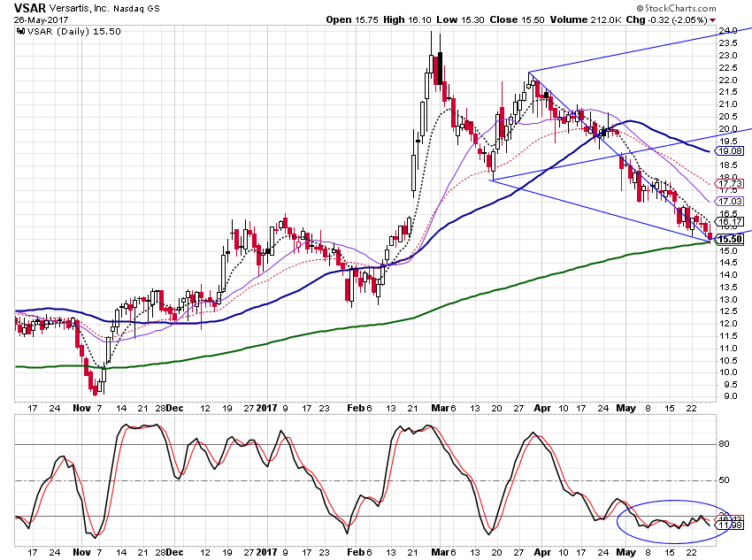
Task: Click the 20.0 price axis label
Action: (x=727, y=129)
